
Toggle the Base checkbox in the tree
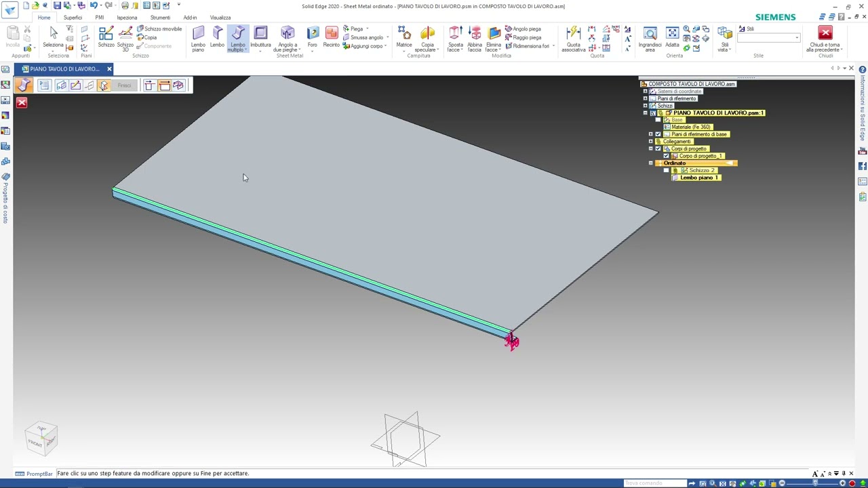[658, 120]
